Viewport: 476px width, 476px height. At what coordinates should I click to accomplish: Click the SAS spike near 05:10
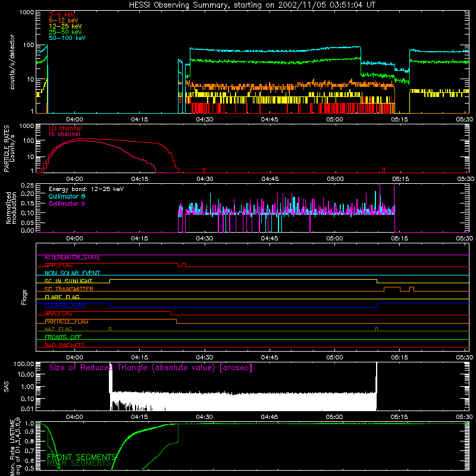[x=377, y=386]
